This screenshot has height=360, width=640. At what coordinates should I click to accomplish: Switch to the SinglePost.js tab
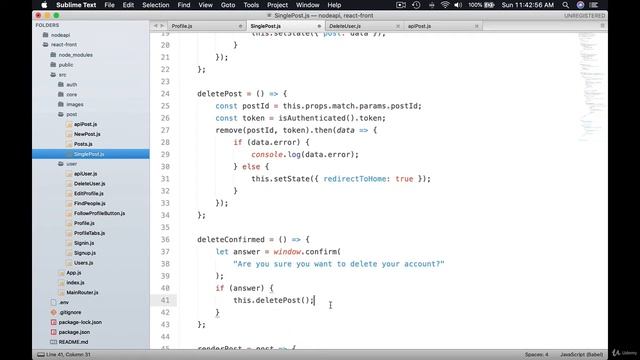click(265, 26)
